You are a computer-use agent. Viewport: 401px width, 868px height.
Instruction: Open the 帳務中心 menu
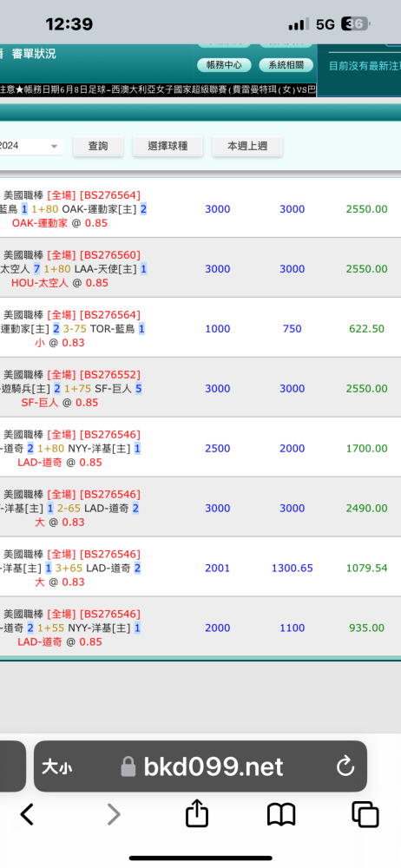click(224, 65)
